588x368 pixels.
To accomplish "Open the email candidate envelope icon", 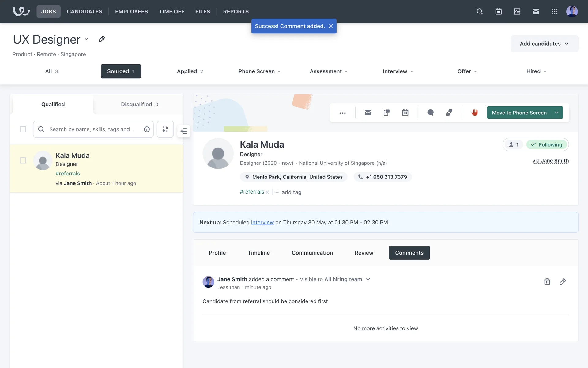I will [368, 113].
